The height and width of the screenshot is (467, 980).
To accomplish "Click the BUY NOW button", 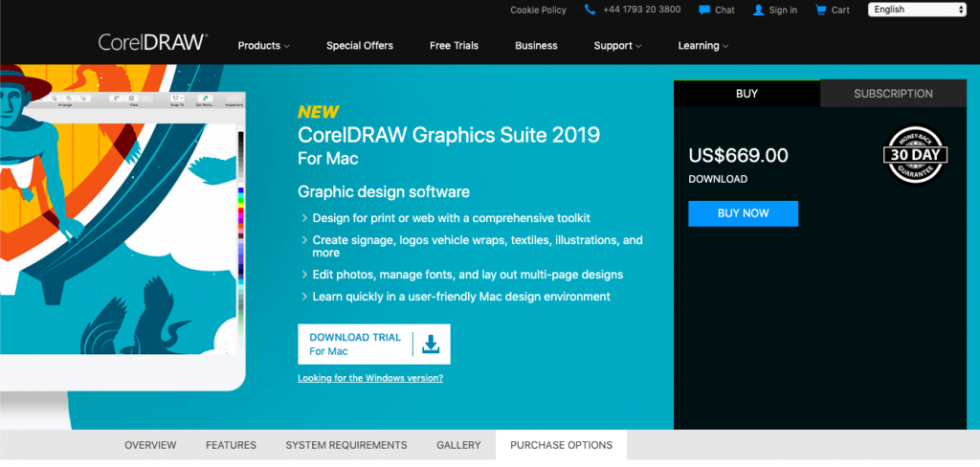I will 743,213.
